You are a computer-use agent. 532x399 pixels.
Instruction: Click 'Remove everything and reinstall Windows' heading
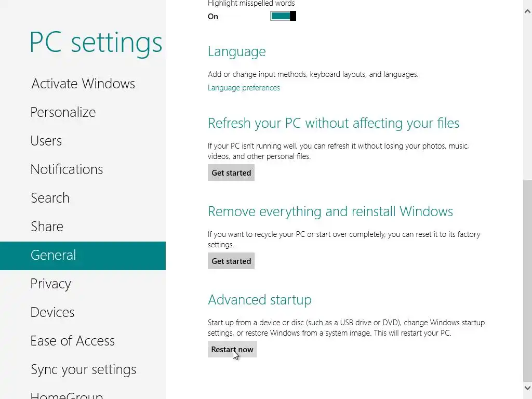[x=330, y=212]
